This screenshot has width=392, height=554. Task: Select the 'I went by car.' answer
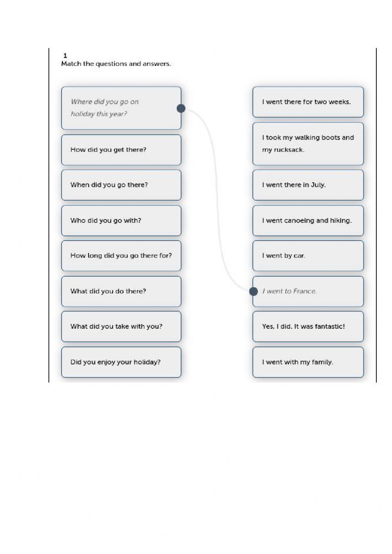(x=308, y=256)
